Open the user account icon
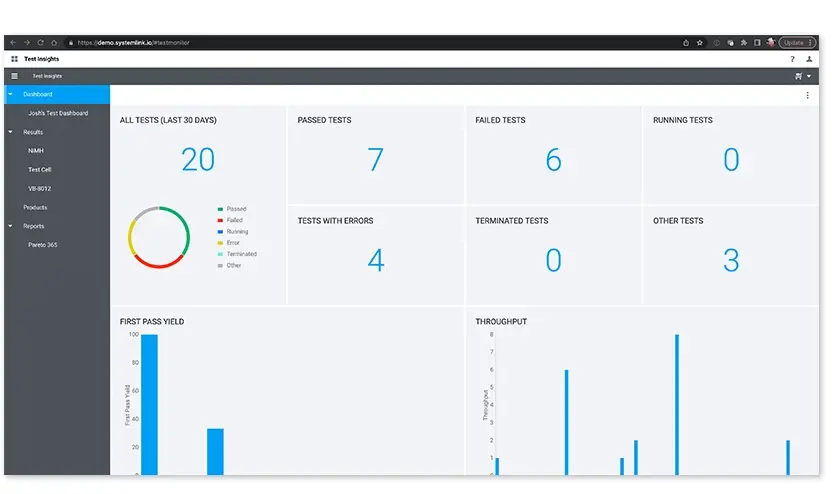The height and width of the screenshot is (494, 832). pyautogui.click(x=809, y=59)
